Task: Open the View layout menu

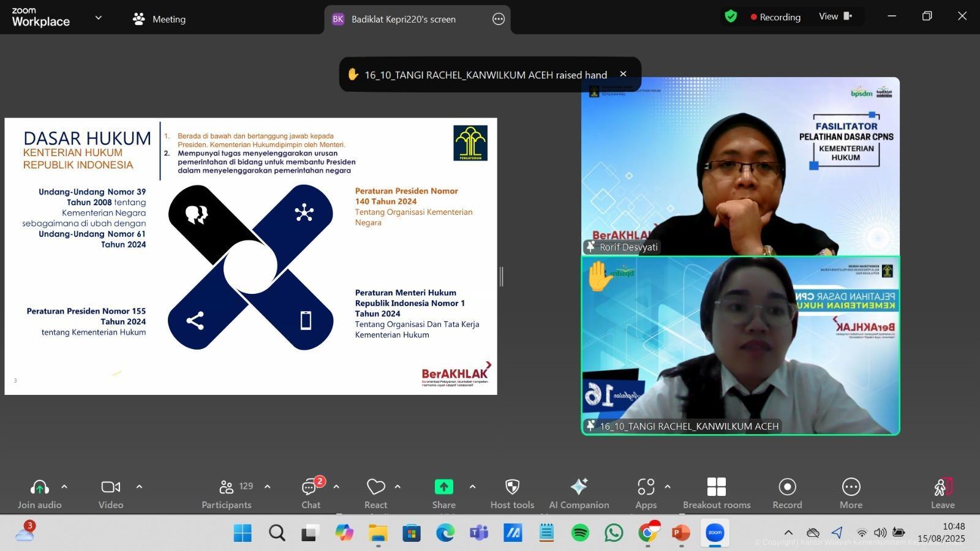Action: pyautogui.click(x=835, y=17)
